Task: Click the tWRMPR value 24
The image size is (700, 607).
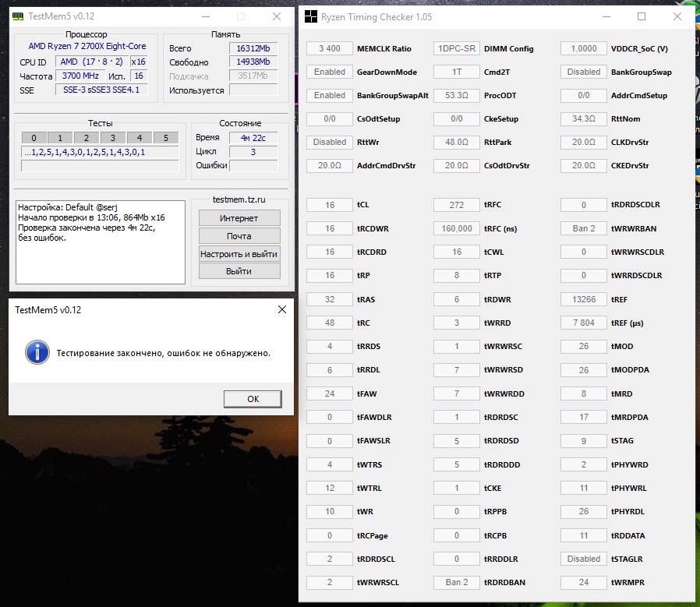Action: point(584,582)
